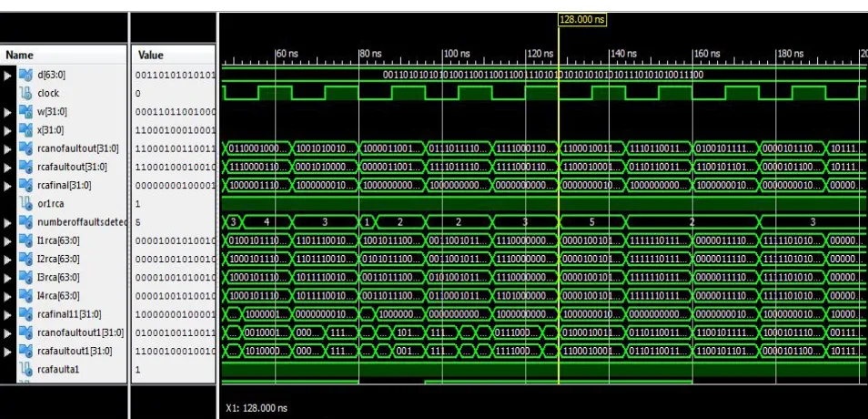The height and width of the screenshot is (419, 868).
Task: Expand the numberoffaultsdetec bus
Action: click(x=7, y=222)
